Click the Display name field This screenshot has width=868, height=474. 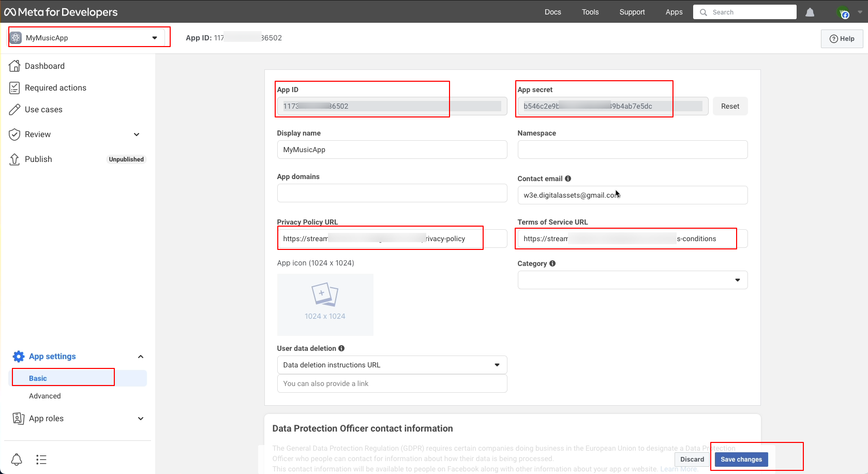[x=392, y=150]
